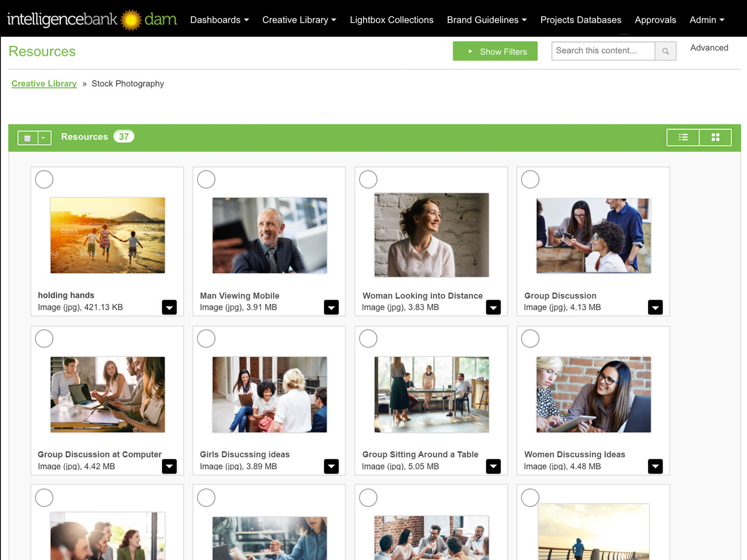This screenshot has width=747, height=560.
Task: Click the 37 resources count badge
Action: [124, 137]
